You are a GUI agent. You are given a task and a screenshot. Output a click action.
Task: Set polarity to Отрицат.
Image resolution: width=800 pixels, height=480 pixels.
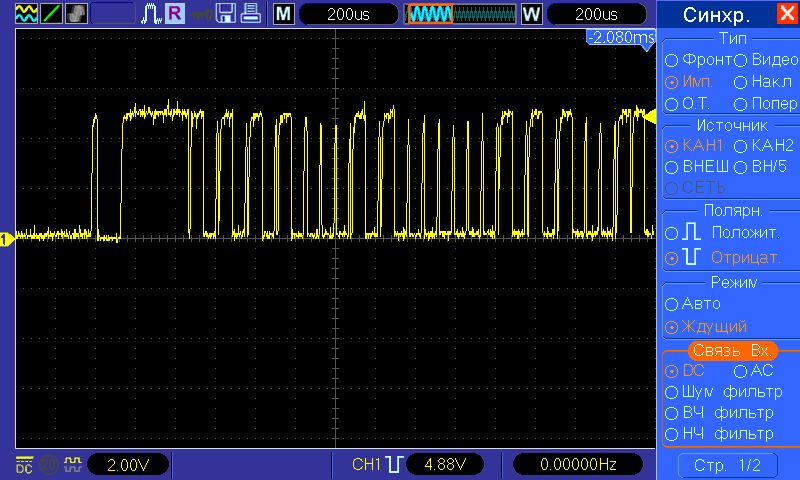[723, 258]
